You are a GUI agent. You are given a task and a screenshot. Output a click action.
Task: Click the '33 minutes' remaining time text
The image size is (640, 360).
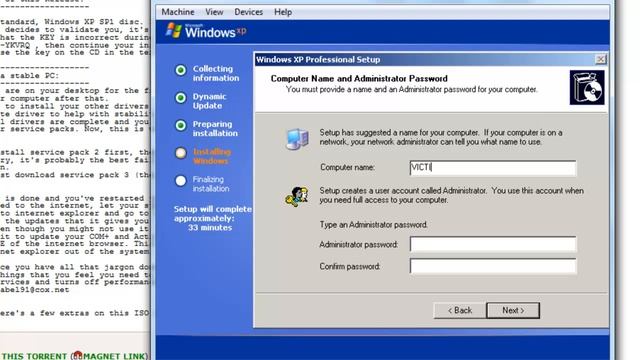pyautogui.click(x=210, y=228)
